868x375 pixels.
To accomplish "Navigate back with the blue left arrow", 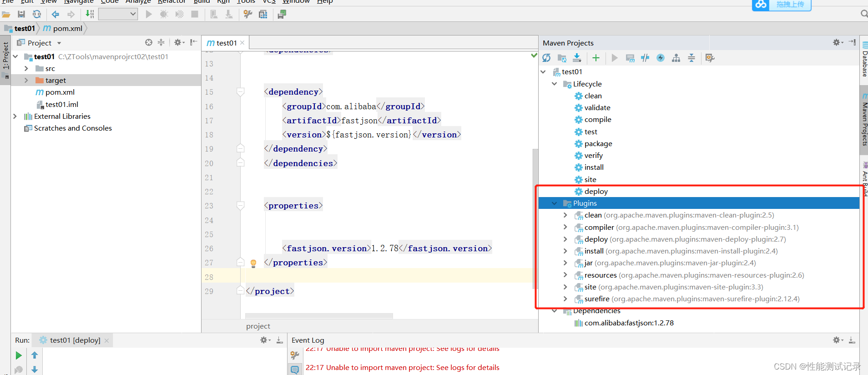I will (x=56, y=14).
